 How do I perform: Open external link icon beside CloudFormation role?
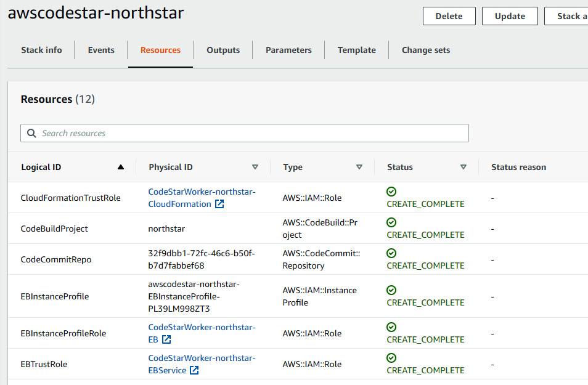click(219, 204)
